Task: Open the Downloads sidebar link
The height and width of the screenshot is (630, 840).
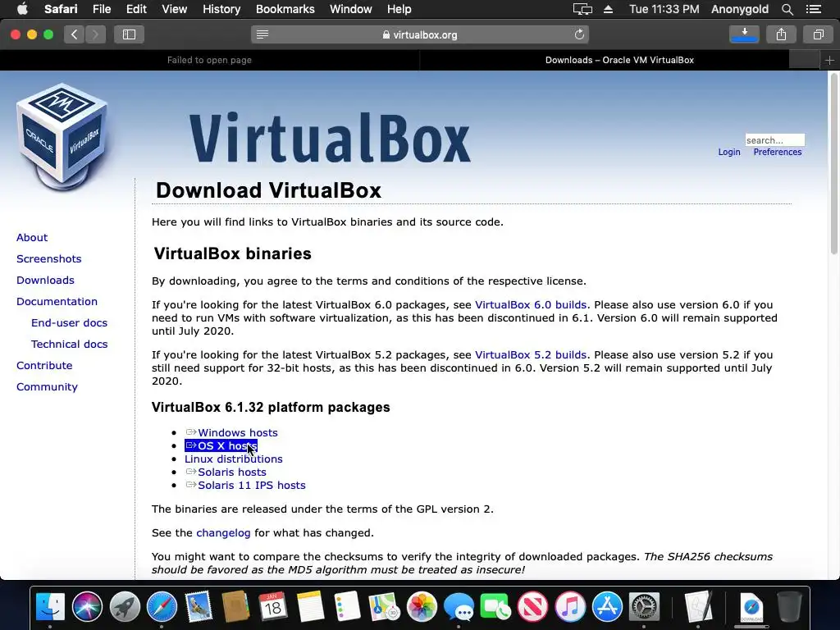Action: (x=46, y=281)
